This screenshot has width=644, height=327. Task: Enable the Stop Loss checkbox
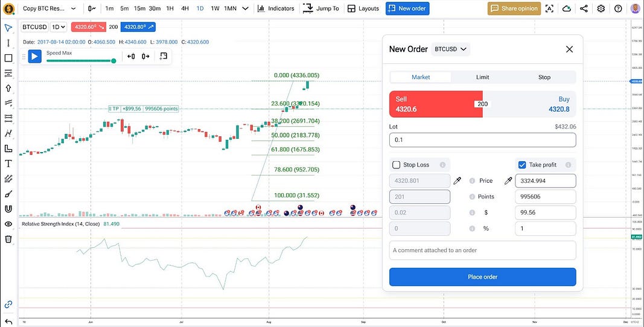[397, 165]
